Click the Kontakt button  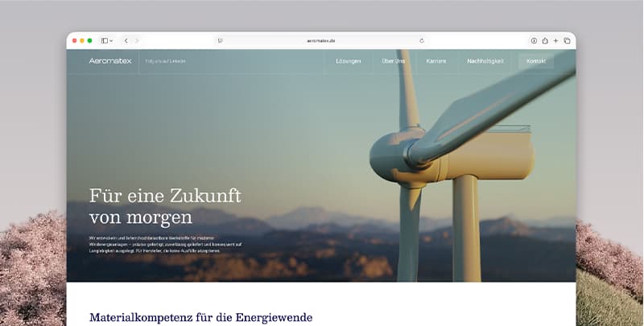click(x=536, y=61)
